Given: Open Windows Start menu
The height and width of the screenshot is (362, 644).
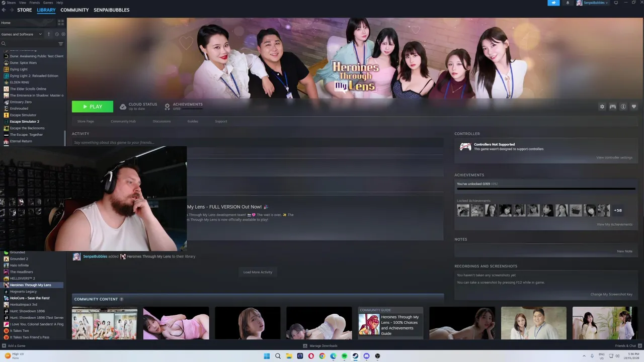Looking at the screenshot, I should (x=267, y=356).
